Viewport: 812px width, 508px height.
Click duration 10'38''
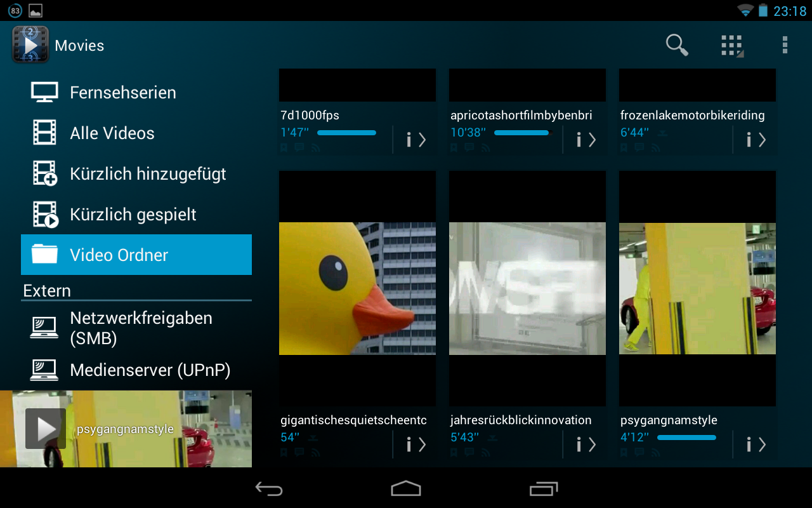coord(468,133)
